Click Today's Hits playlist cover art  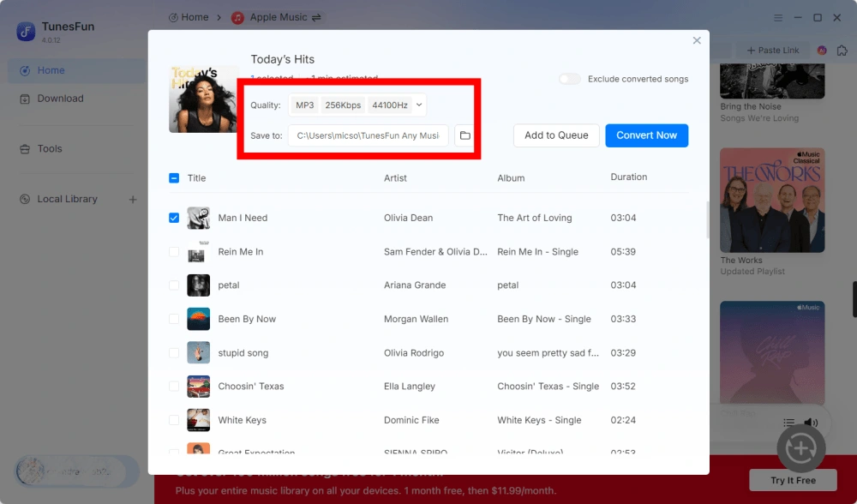click(x=203, y=99)
